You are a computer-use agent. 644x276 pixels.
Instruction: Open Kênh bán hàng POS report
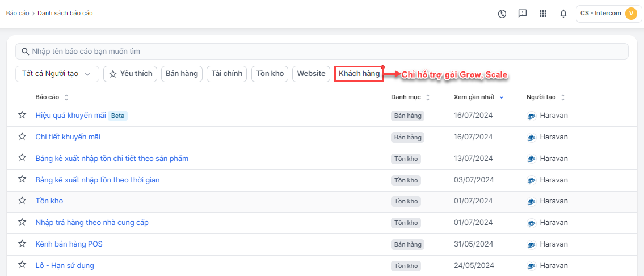pyautogui.click(x=69, y=244)
